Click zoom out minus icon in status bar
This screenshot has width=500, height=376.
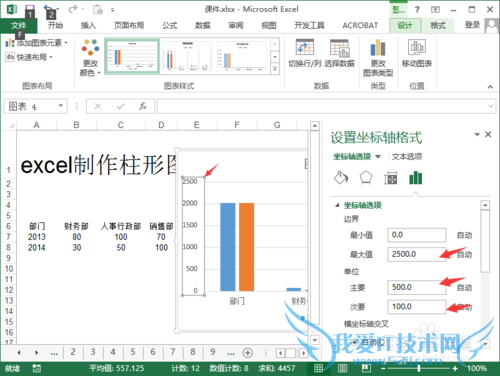tap(383, 368)
